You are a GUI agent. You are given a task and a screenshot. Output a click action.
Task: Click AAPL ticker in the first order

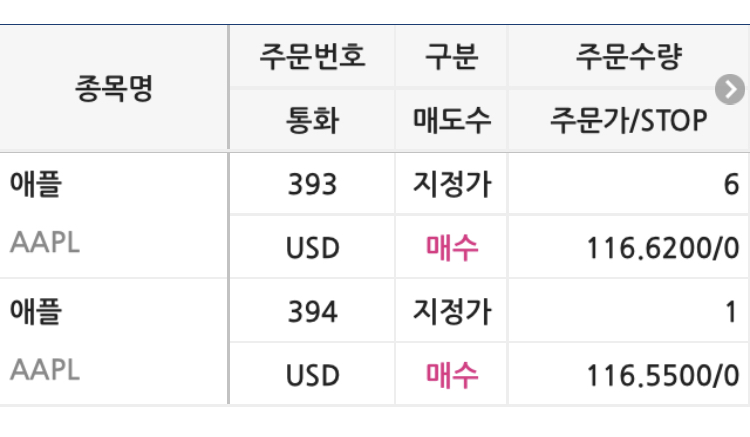tap(44, 242)
